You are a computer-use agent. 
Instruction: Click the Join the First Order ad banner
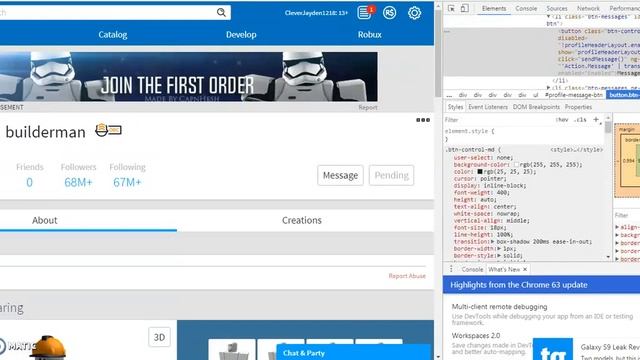pos(189,76)
